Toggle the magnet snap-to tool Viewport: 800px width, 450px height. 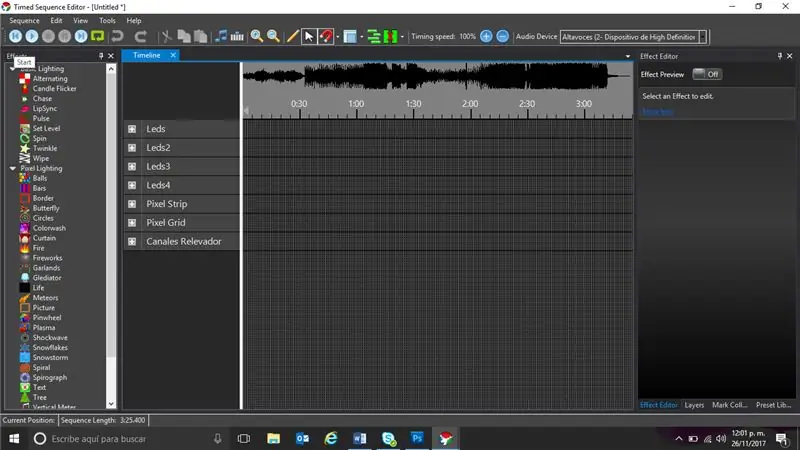326,37
